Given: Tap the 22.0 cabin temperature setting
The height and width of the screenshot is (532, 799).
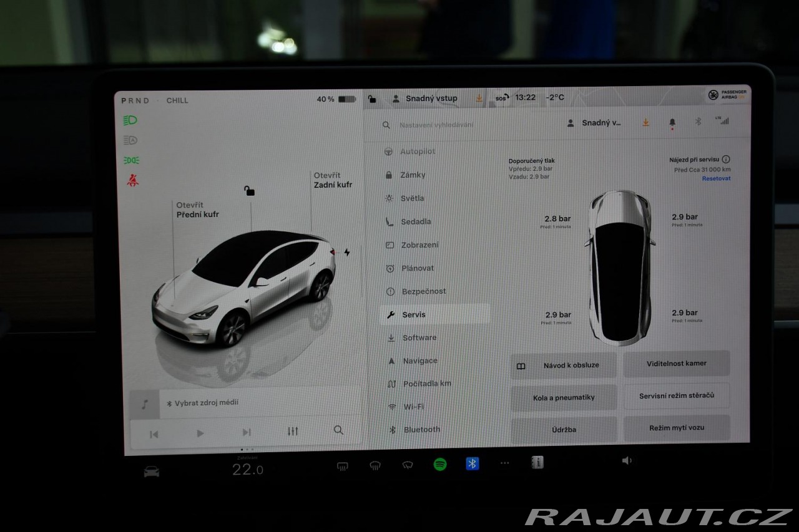Looking at the screenshot, I should [247, 470].
